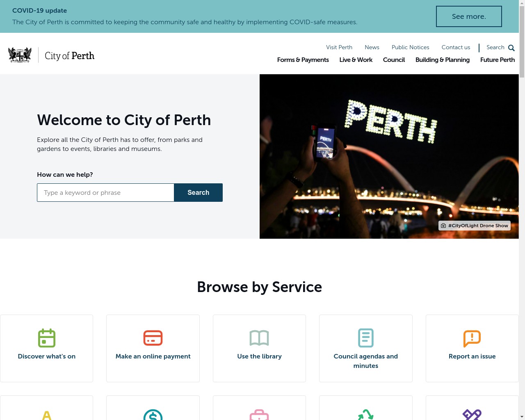525x420 pixels.
Task: Click the page vertical scrollbar
Action: (x=522, y=210)
